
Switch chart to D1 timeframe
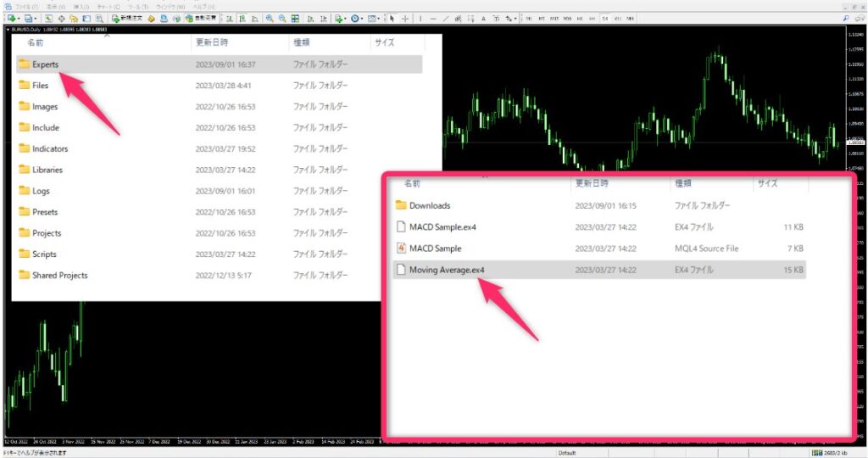(x=604, y=18)
